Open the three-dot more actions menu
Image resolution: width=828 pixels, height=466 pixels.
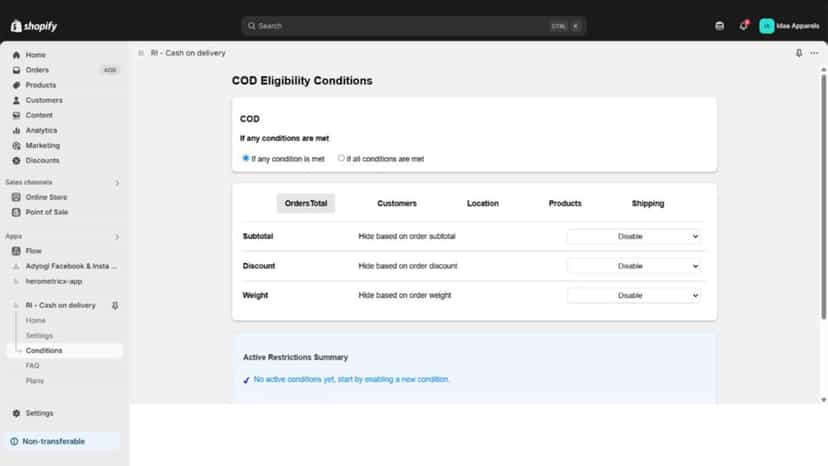[814, 53]
